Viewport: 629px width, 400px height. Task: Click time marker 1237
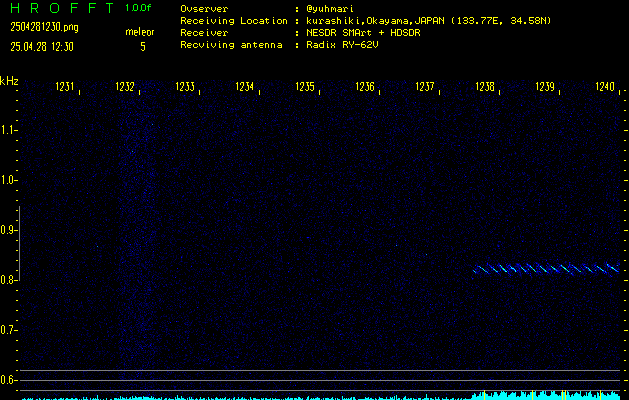point(425,87)
